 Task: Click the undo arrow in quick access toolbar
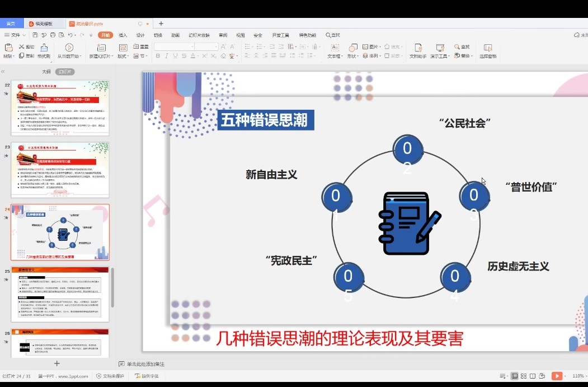click(x=70, y=35)
